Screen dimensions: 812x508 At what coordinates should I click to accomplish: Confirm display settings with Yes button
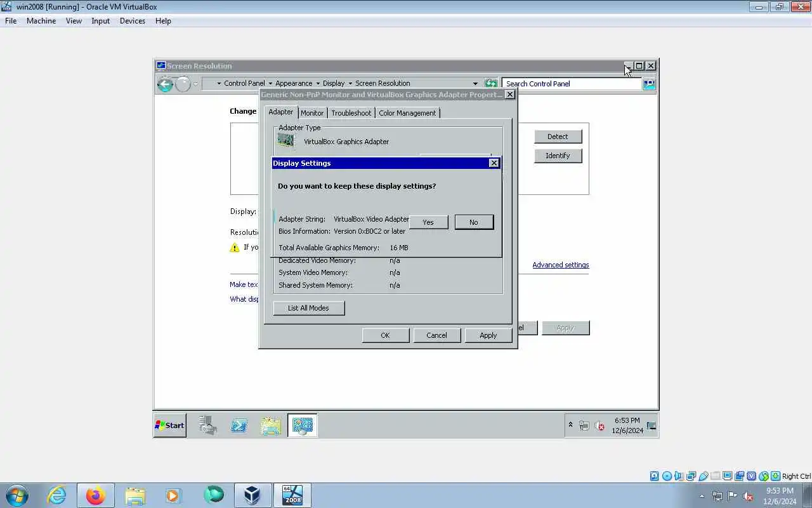[428, 222]
